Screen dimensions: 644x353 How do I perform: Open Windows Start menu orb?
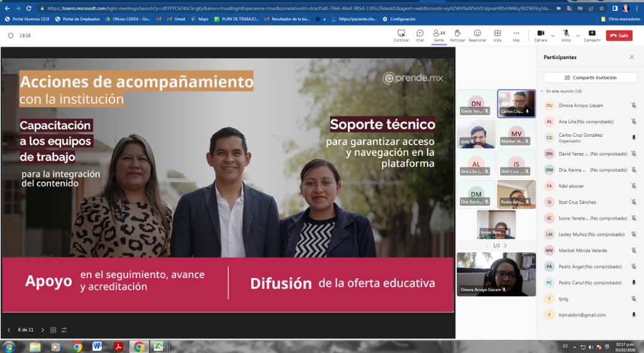click(9, 347)
